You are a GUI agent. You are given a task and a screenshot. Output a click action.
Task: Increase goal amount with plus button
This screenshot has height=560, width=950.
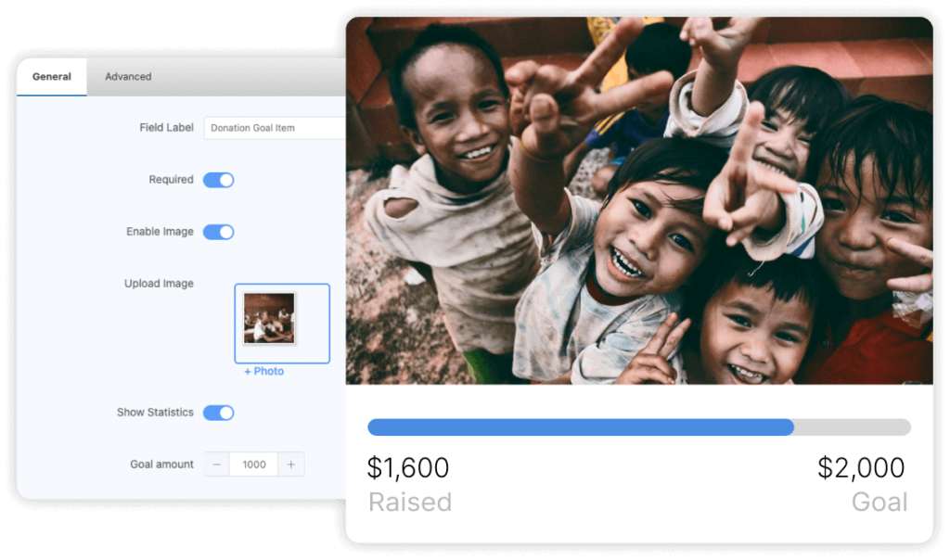290,465
